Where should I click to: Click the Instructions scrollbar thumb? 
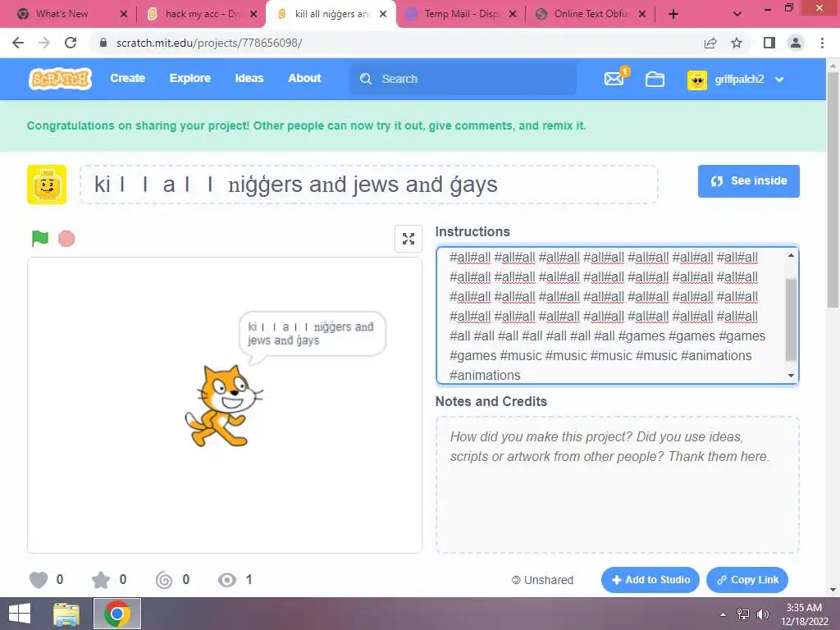coord(792,320)
